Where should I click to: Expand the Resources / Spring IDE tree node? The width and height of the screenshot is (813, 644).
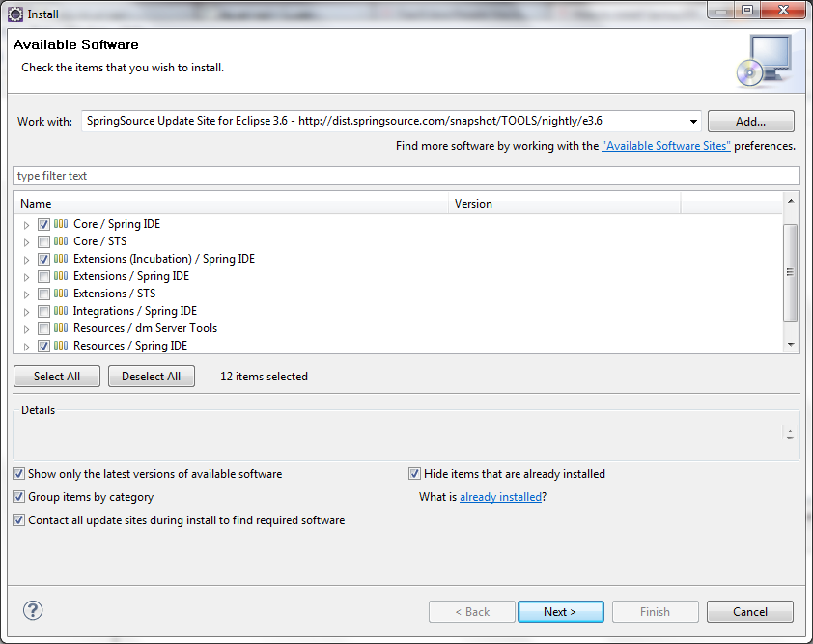(26, 345)
